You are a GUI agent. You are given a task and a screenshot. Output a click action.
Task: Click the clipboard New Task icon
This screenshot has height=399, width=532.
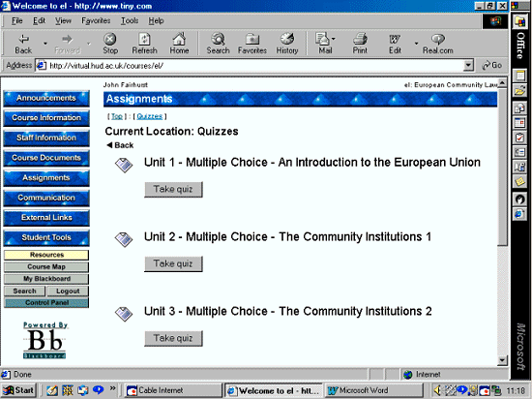[519, 138]
